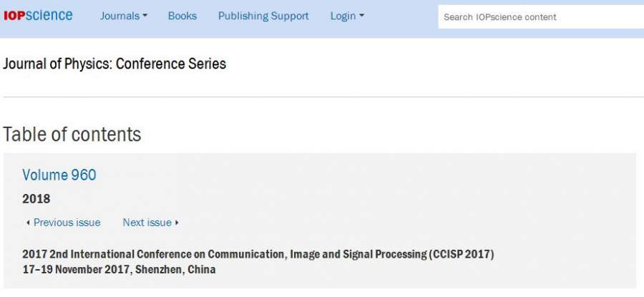Screen dimensions: 644x297
Task: Click the arrow icon before Previous issue
Action: [28, 223]
